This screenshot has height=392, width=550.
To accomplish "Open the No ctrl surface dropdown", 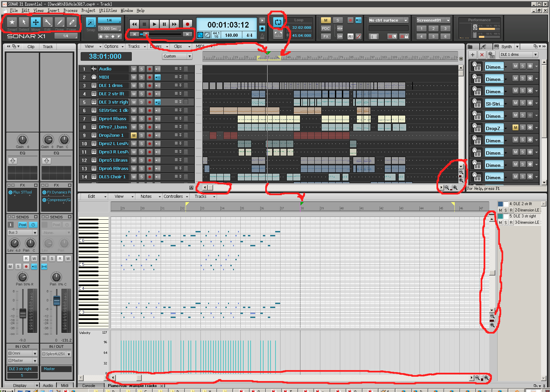I will click(388, 21).
